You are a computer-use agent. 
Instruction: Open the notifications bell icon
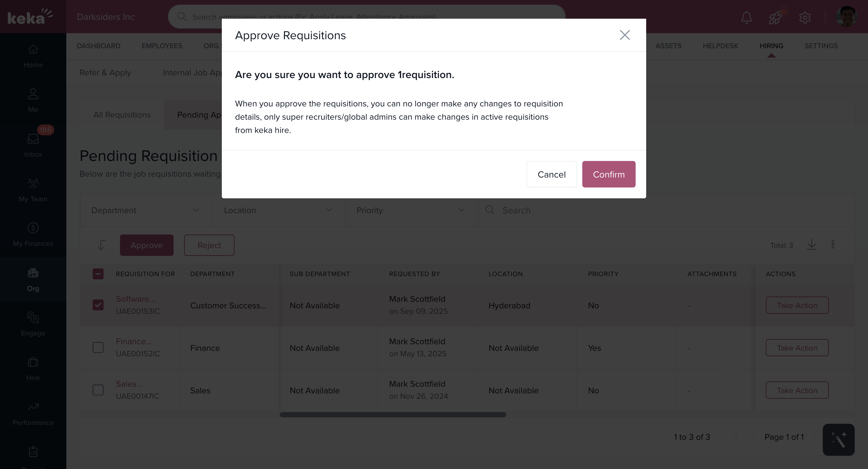[x=746, y=17]
